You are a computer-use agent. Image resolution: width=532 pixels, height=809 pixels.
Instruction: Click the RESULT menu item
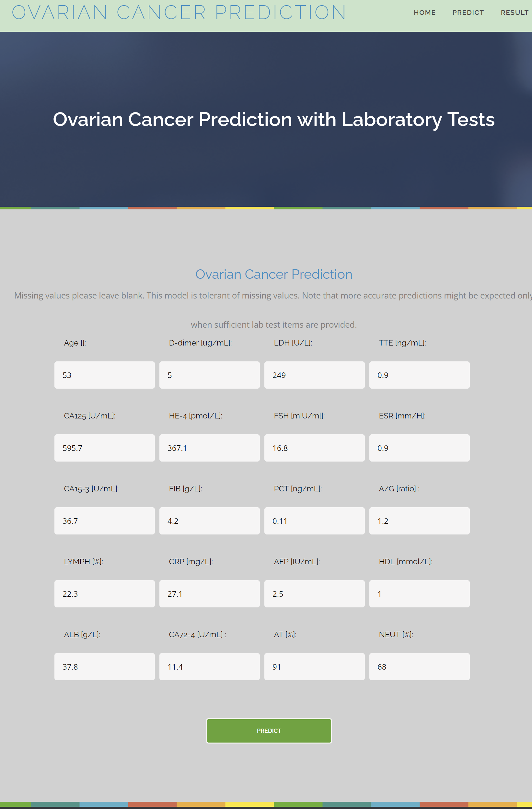pos(514,13)
